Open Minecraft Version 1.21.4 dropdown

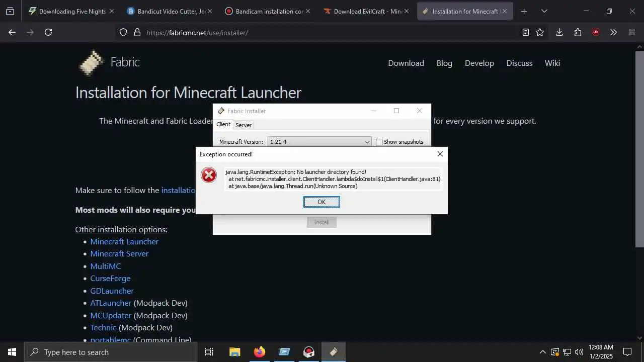[319, 142]
